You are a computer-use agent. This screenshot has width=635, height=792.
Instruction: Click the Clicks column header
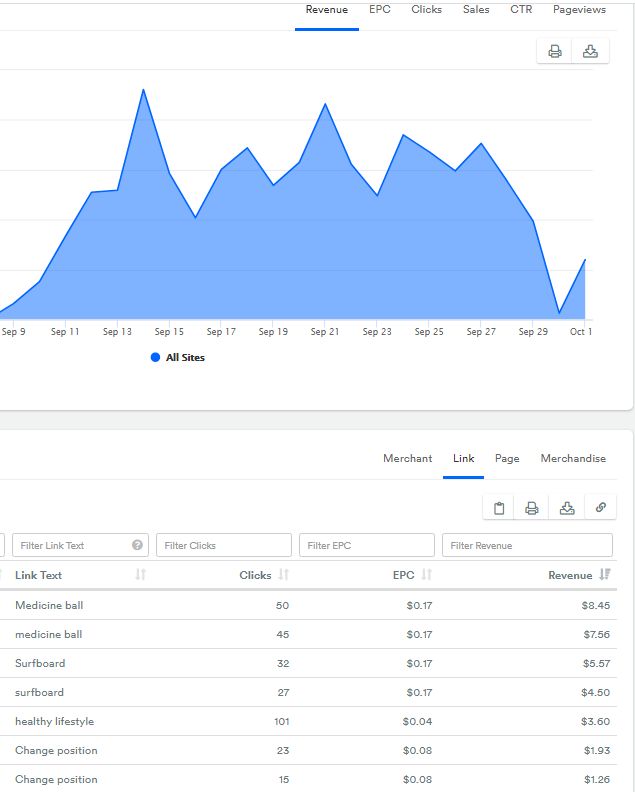255,575
